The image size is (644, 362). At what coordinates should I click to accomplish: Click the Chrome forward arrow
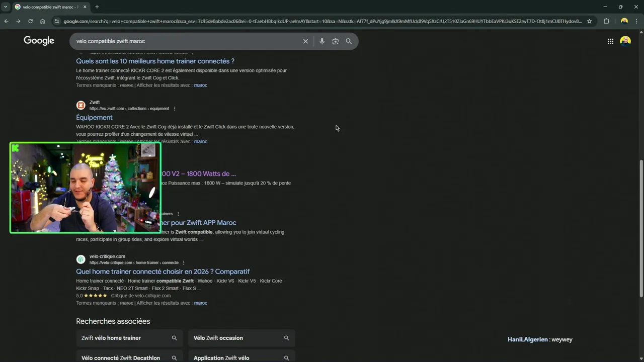pos(18,21)
